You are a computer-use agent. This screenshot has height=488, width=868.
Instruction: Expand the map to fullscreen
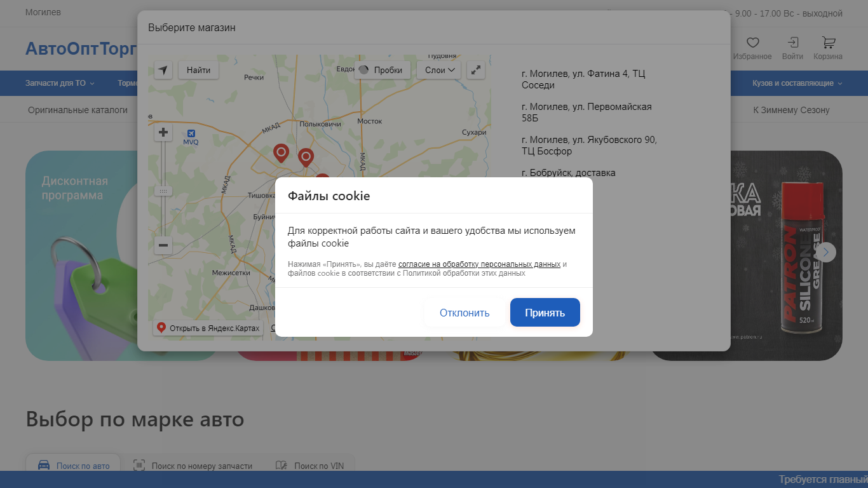(x=476, y=70)
